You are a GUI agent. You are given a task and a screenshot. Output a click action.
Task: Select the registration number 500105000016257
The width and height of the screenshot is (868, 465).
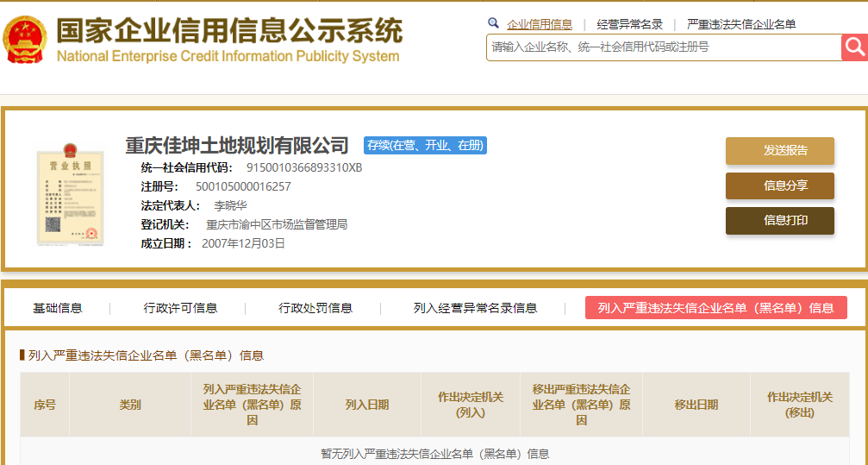click(x=243, y=186)
